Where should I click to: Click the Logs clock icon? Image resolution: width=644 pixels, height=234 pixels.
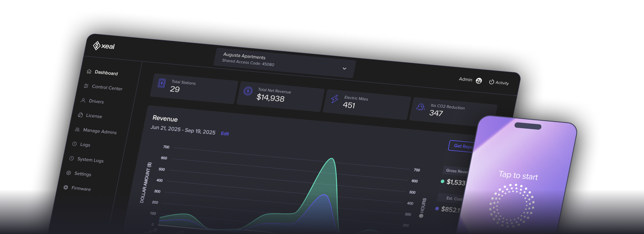[x=74, y=144]
